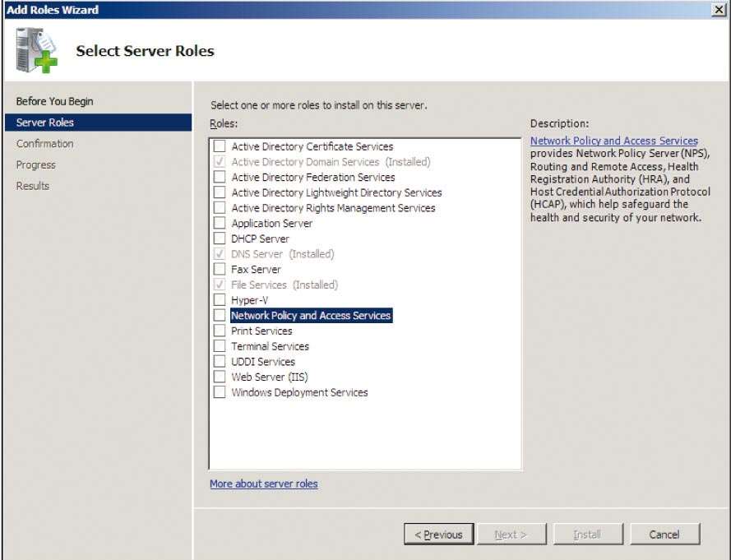This screenshot has height=560, width=731.
Task: Select the DNS Server (Installed) label
Action: 283,253
